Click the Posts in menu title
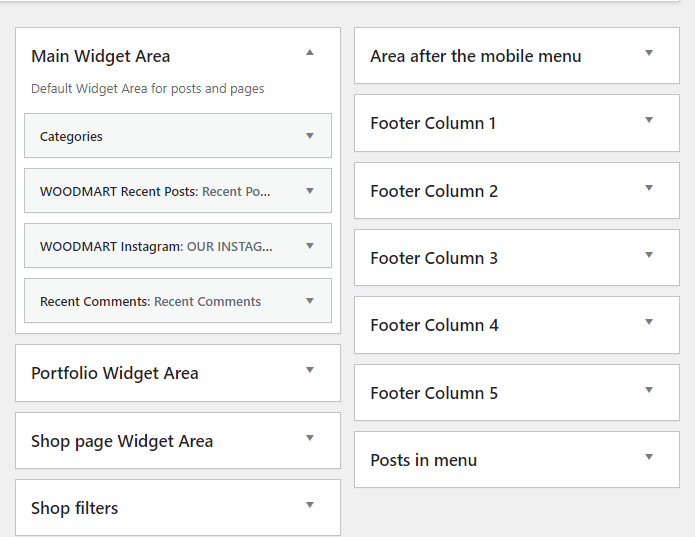 [423, 460]
